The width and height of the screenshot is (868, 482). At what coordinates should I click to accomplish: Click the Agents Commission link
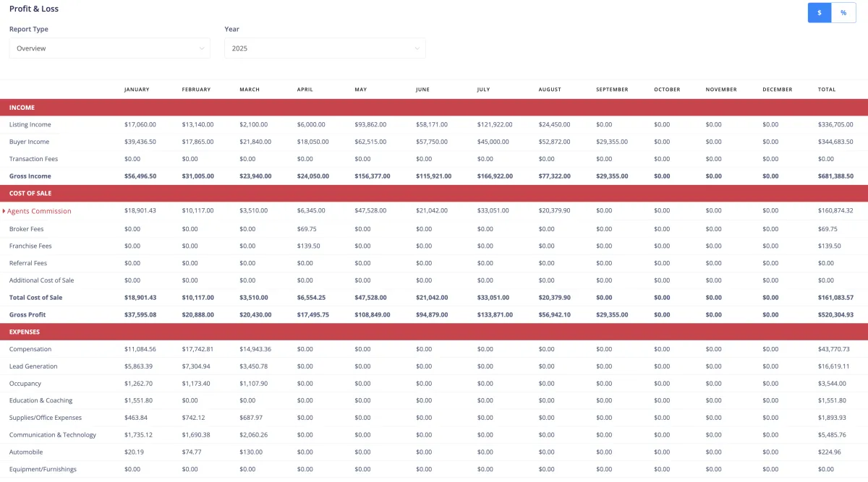pyautogui.click(x=39, y=211)
